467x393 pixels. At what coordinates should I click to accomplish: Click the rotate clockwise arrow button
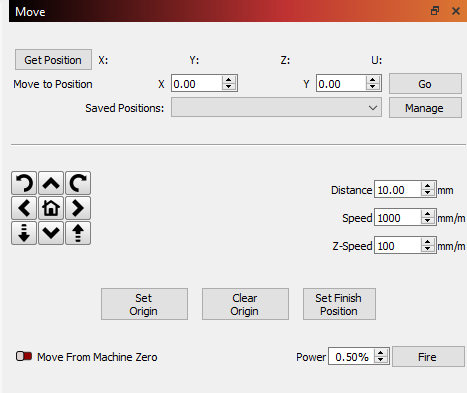click(78, 183)
